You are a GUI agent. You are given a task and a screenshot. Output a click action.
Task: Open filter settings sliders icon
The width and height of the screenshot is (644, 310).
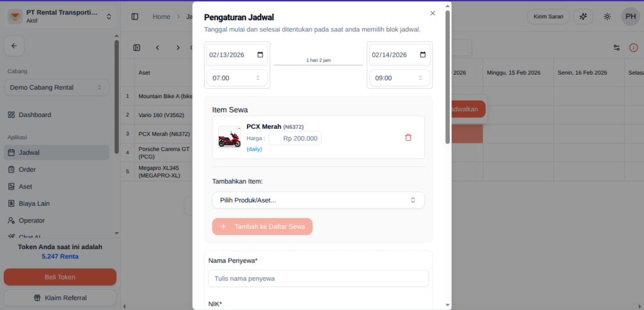(616, 47)
